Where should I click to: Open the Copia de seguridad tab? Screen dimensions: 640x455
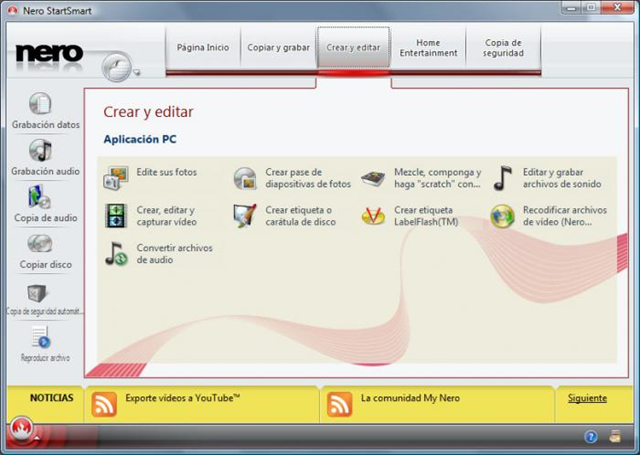[x=503, y=48]
